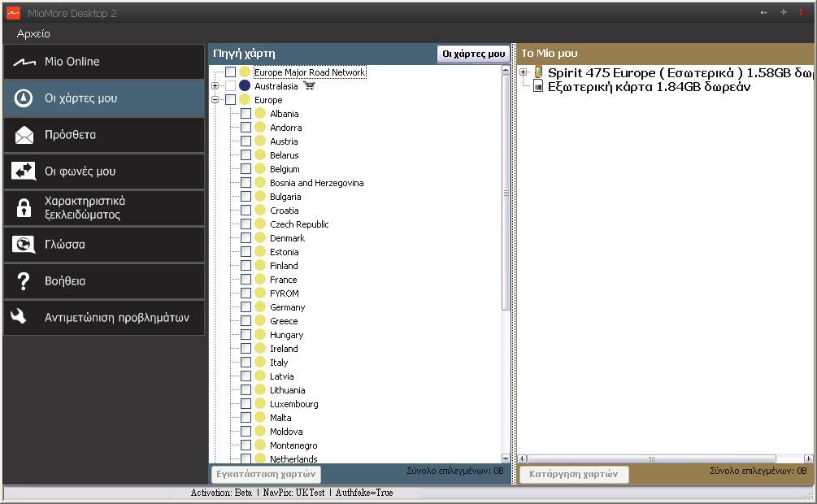The height and width of the screenshot is (504, 817).
Task: Click yellow map dot next to Greece
Action: [260, 320]
